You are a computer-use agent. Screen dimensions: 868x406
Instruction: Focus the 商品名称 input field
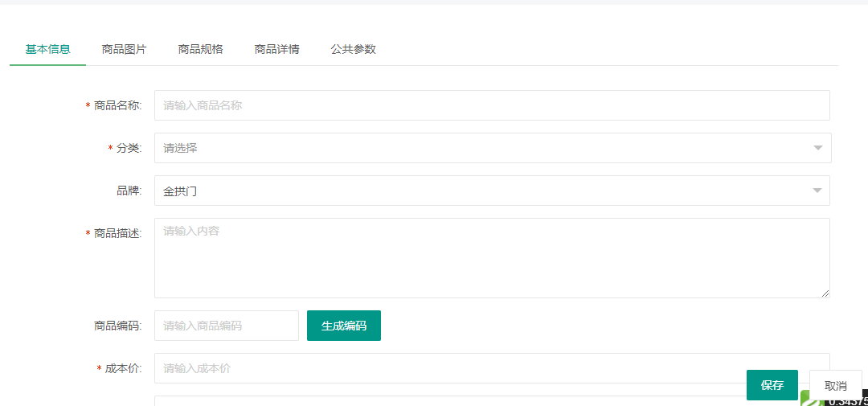[492, 105]
